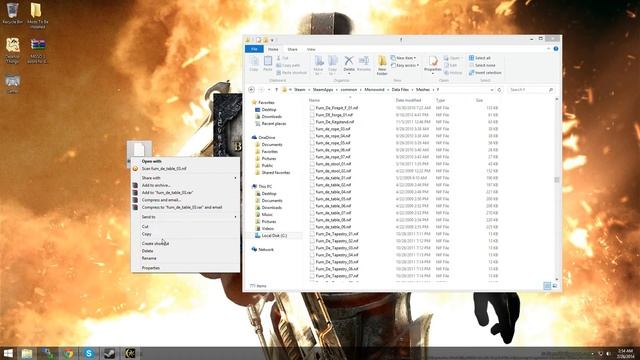
Task: Open Recent places under Favorites
Action: pos(273,124)
